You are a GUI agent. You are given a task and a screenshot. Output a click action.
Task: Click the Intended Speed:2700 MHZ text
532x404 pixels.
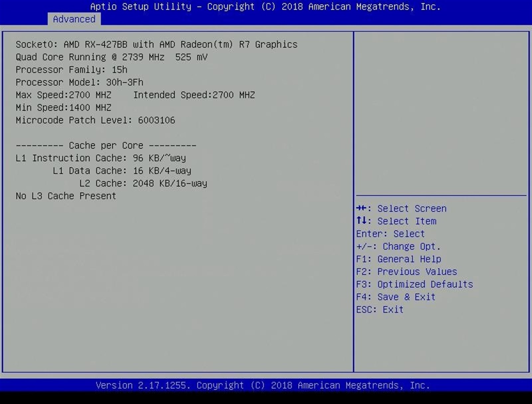pyautogui.click(x=194, y=95)
